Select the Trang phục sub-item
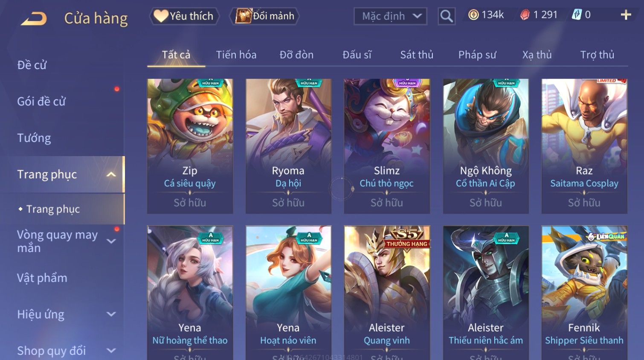Image resolution: width=644 pixels, height=360 pixels. 53,209
